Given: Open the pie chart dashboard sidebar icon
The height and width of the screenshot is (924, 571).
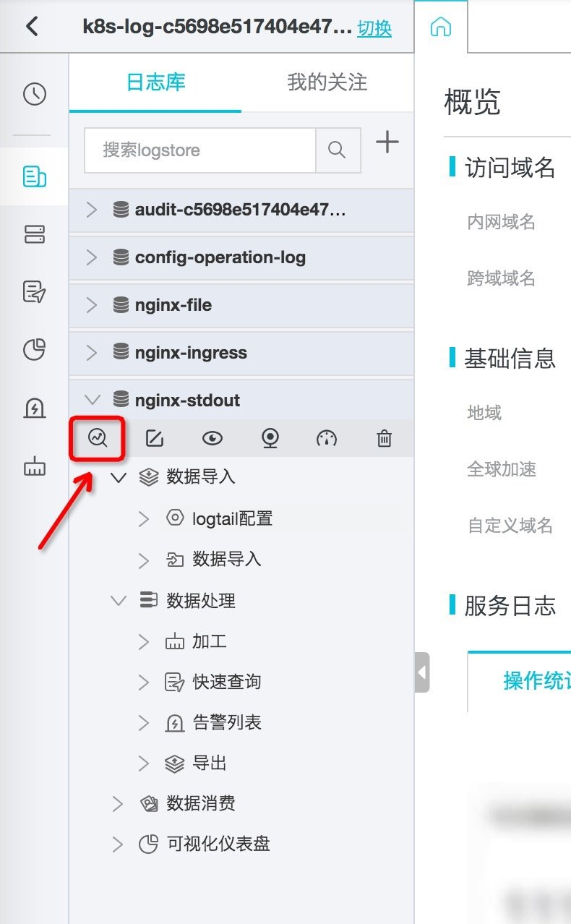Looking at the screenshot, I should 35,350.
